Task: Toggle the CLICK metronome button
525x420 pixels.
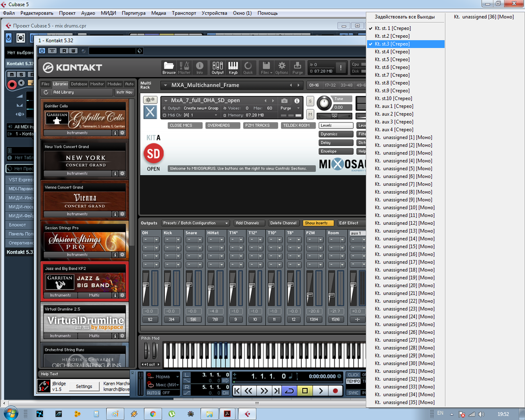Action: tap(353, 375)
